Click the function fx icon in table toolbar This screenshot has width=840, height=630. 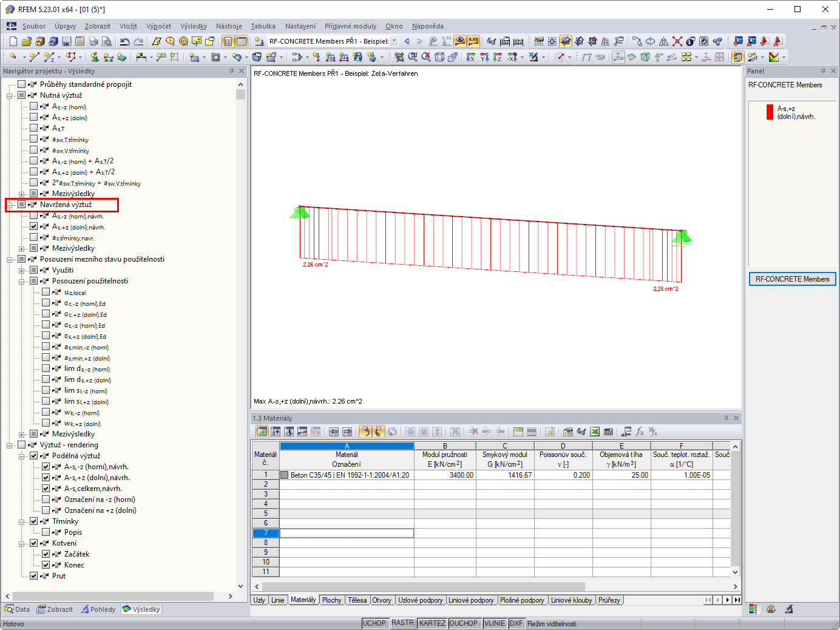640,432
